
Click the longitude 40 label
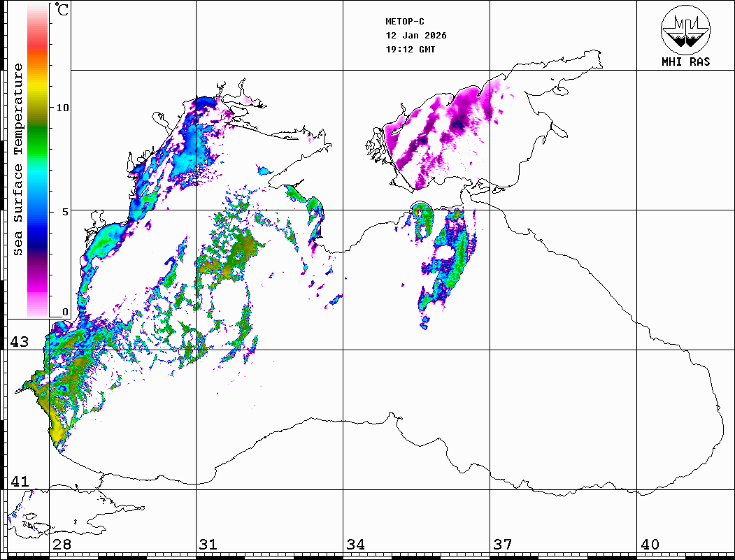[649, 545]
